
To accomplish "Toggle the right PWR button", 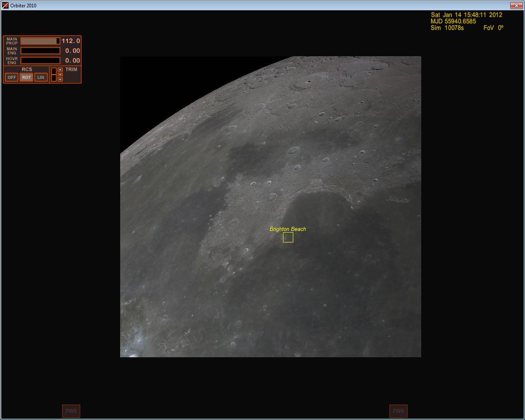I will point(399,411).
